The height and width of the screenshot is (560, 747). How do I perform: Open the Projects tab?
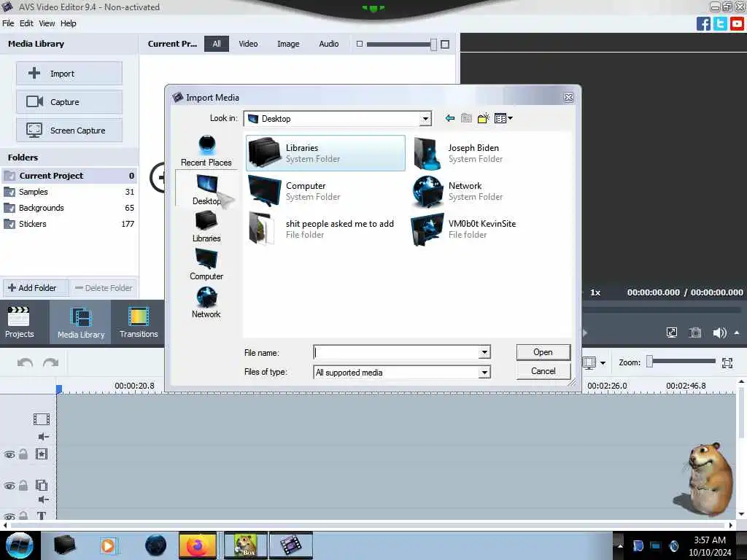pyautogui.click(x=19, y=322)
